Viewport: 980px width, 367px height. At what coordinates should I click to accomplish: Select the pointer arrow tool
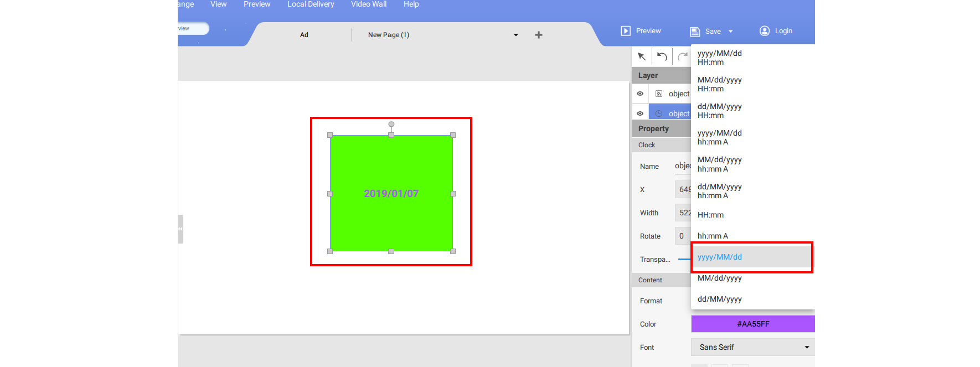(642, 56)
